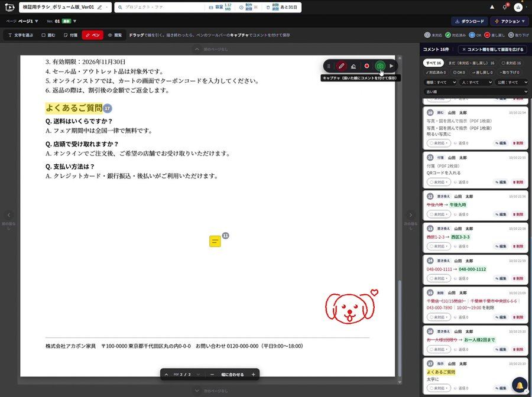Click the deletion deadline indicator
This screenshot has height=397, width=532.
281,7
